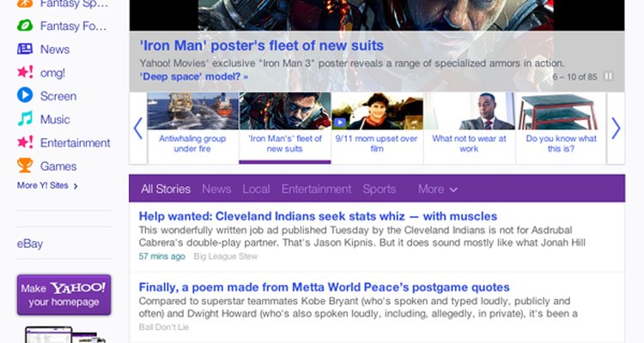This screenshot has width=644, height=343.
Task: Click the omg! star icon
Action: pos(25,73)
